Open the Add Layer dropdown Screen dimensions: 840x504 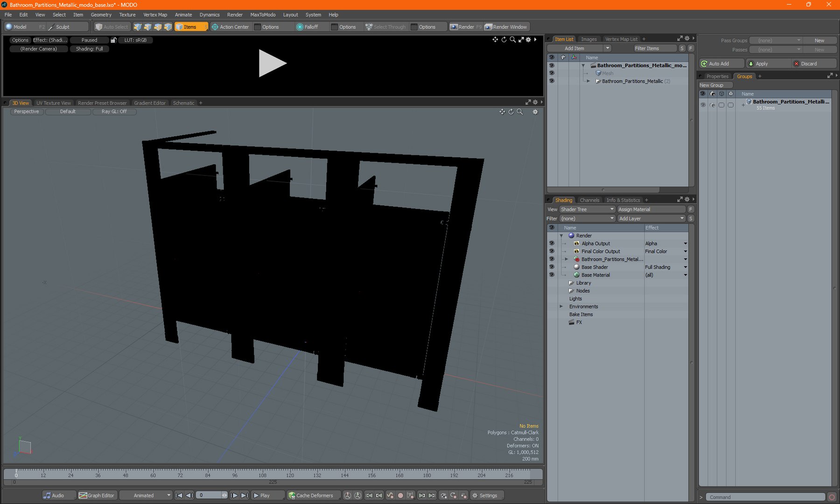(651, 219)
